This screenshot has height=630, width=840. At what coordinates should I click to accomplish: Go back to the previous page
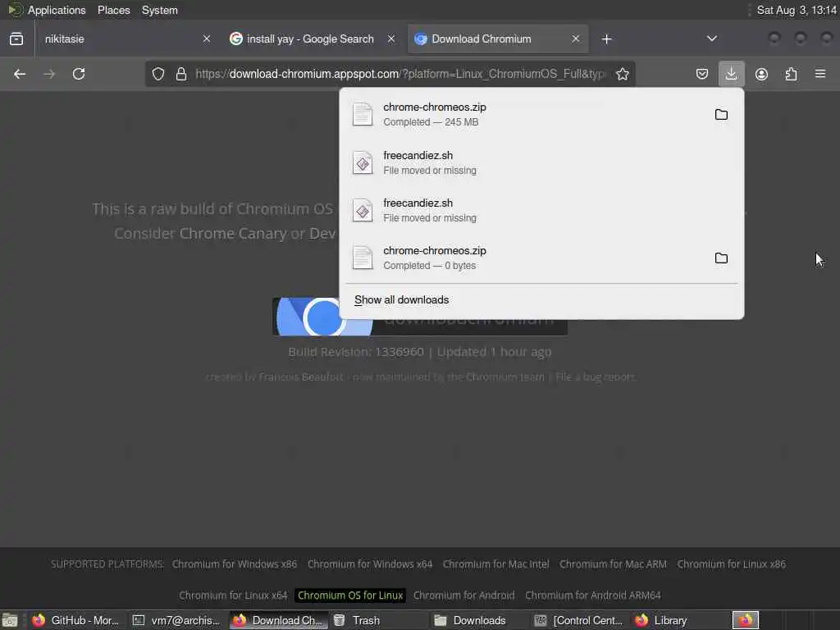point(20,74)
